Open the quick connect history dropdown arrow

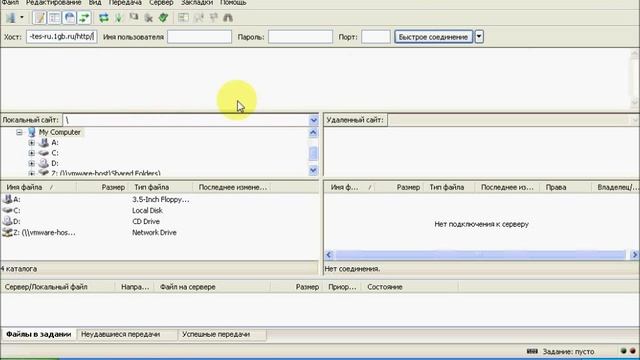479,37
